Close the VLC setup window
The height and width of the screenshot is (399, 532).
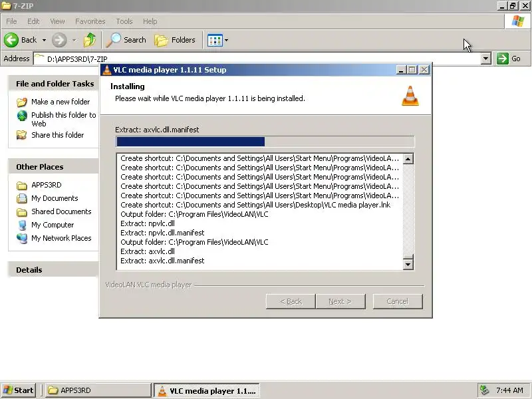(x=424, y=70)
